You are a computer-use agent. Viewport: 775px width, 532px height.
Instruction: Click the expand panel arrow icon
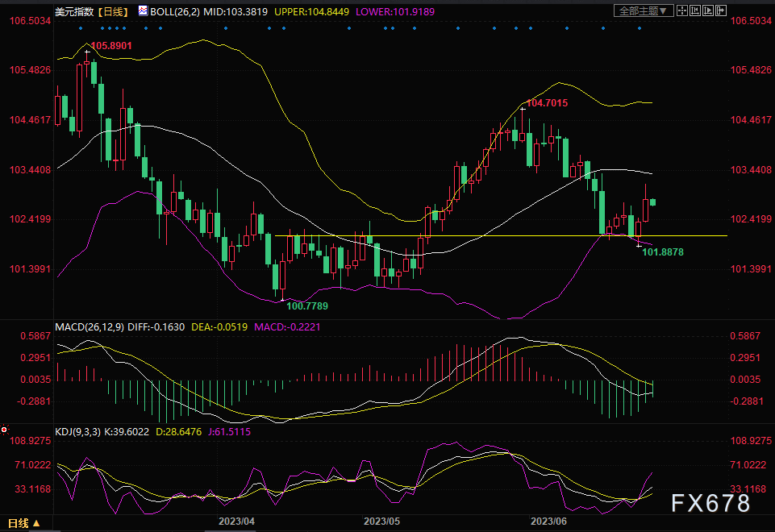[x=721, y=10]
